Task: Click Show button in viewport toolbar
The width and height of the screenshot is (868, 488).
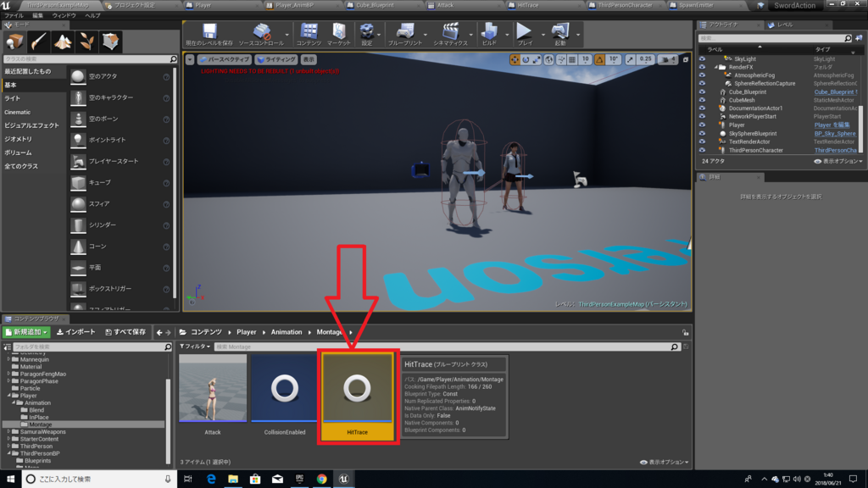Action: [x=309, y=59]
